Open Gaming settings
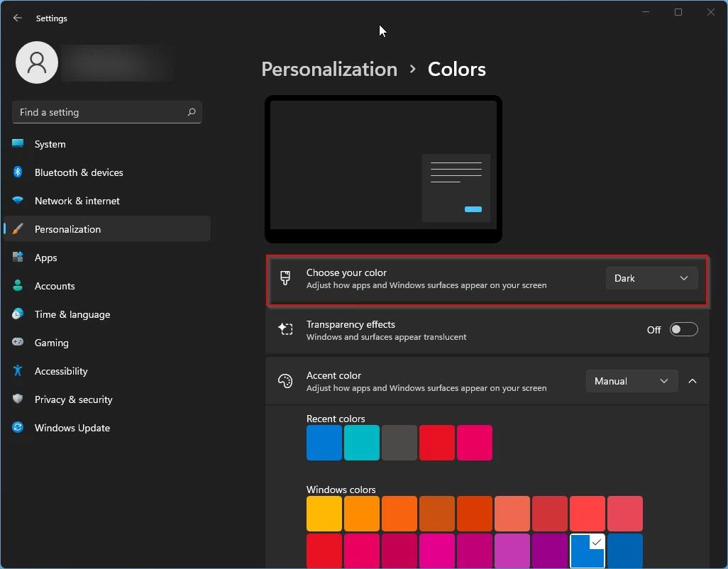728x569 pixels. coord(106,343)
